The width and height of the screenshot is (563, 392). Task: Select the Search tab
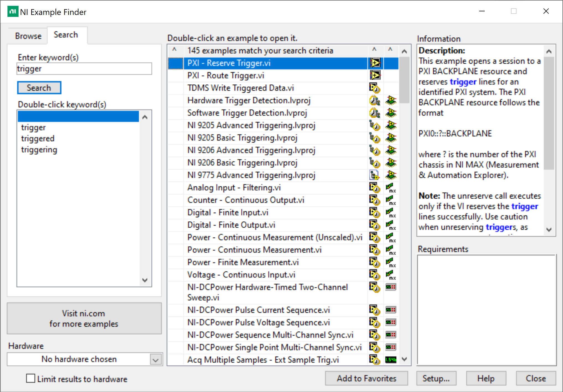(x=66, y=35)
